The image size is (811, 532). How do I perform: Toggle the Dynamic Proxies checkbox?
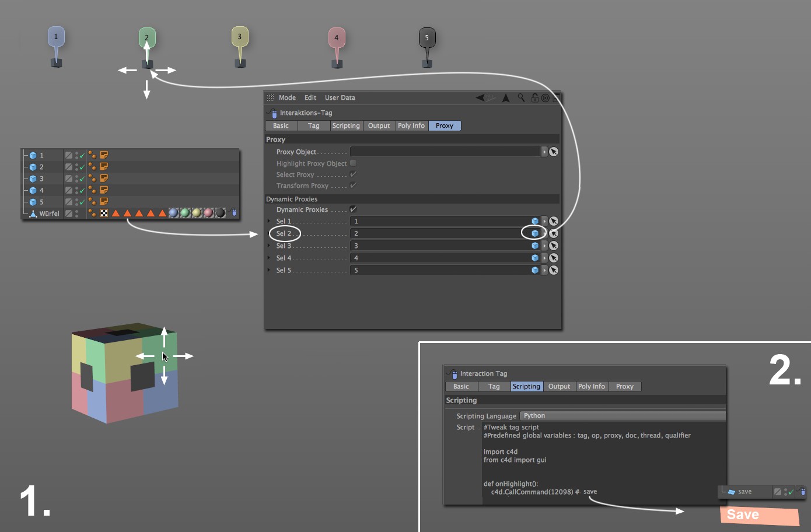click(x=353, y=209)
